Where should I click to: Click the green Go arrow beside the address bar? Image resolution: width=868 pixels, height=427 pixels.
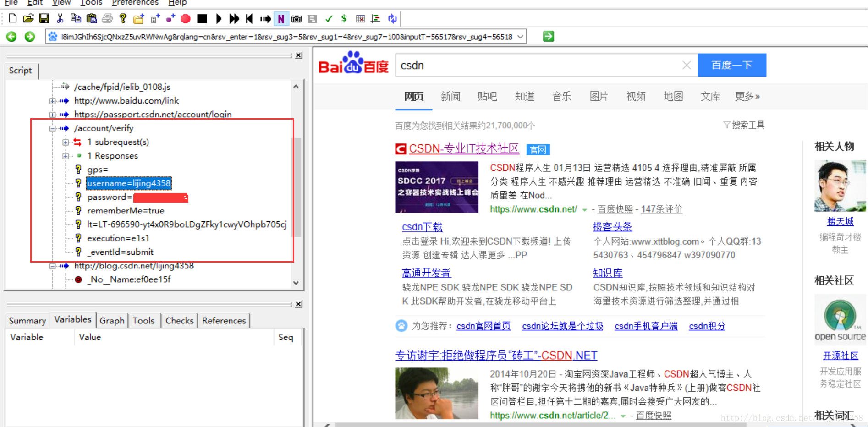[x=549, y=36]
